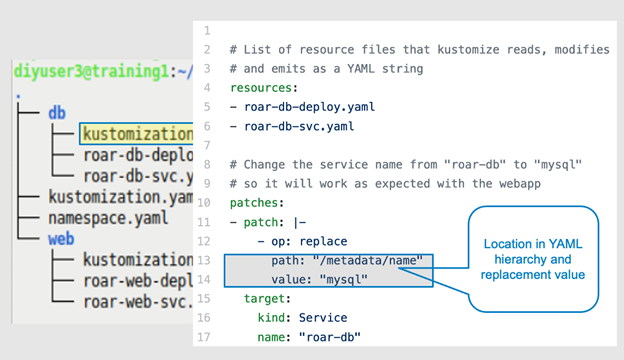Place cursor on 'resources:' key
Image resolution: width=624 pixels, height=360 pixels.
tap(263, 88)
